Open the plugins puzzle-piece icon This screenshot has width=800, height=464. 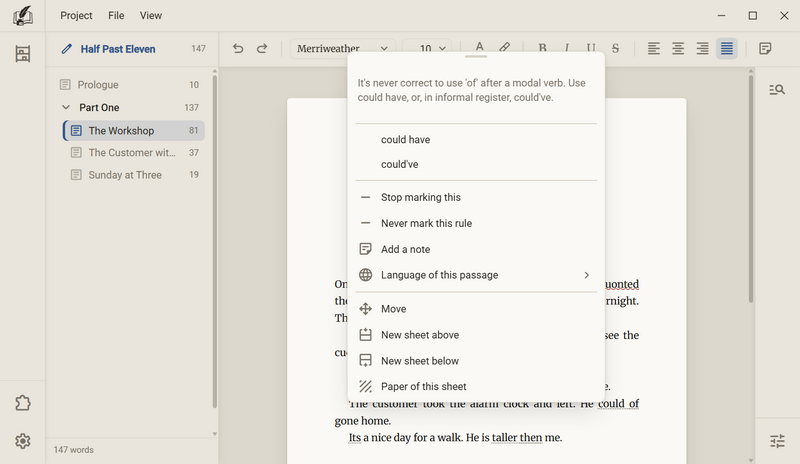coord(22,403)
